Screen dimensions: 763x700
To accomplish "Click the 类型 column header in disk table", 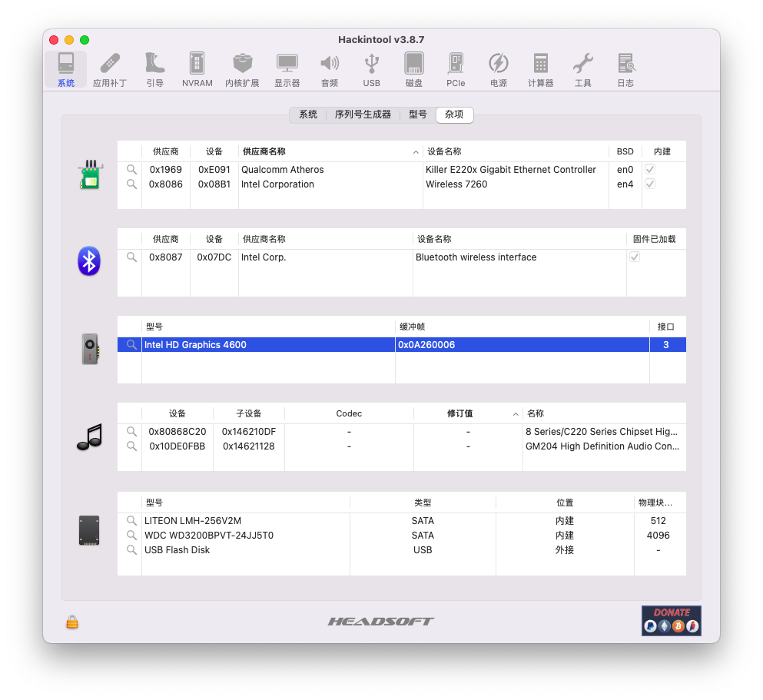I will [x=423, y=503].
